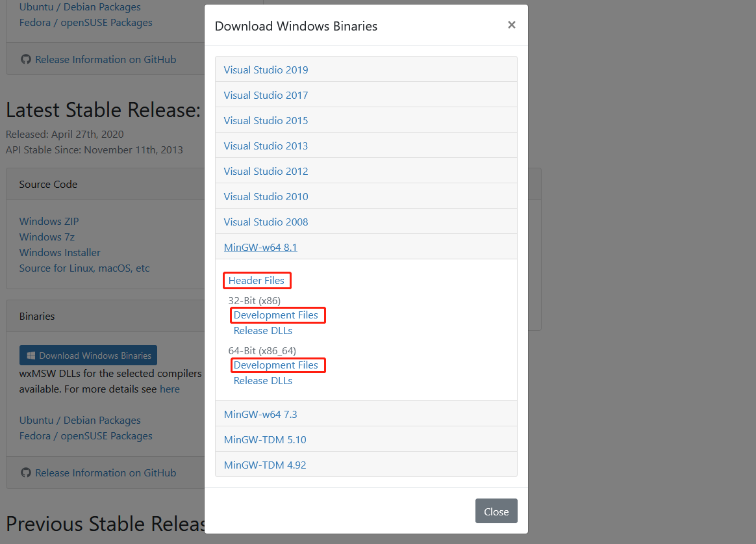Click the GitHub icon in the top release panel
Screen dimensions: 756x544
pos(26,59)
